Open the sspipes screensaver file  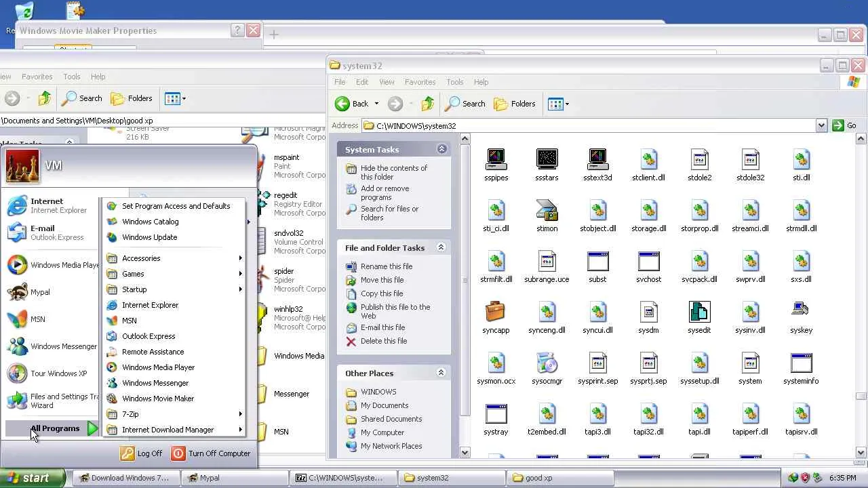coord(496,165)
